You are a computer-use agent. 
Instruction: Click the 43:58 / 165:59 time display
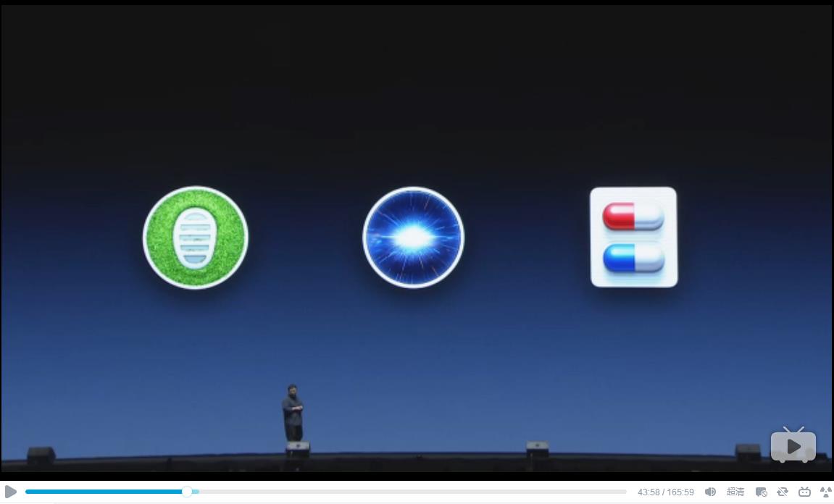coord(665,492)
